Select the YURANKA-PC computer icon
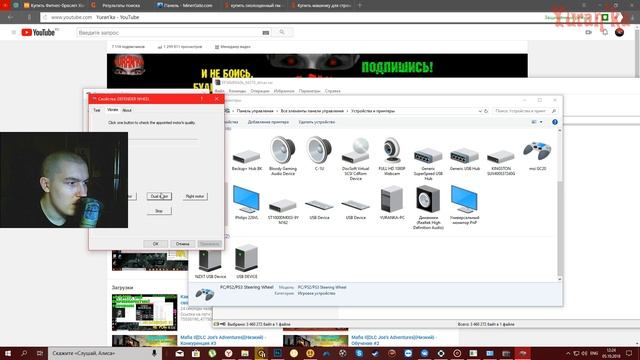Viewport: 640px width, 360px height. (x=391, y=199)
